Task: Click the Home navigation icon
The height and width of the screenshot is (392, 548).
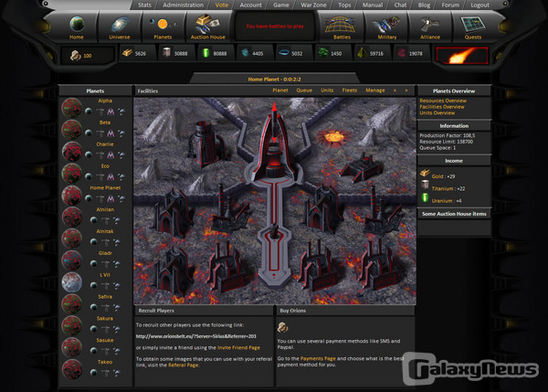Action: point(76,25)
